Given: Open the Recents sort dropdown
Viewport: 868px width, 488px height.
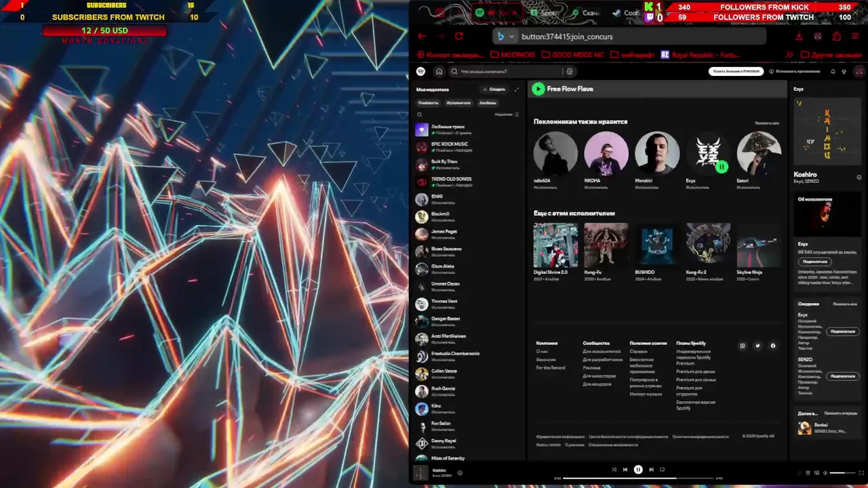Looking at the screenshot, I should 507,115.
